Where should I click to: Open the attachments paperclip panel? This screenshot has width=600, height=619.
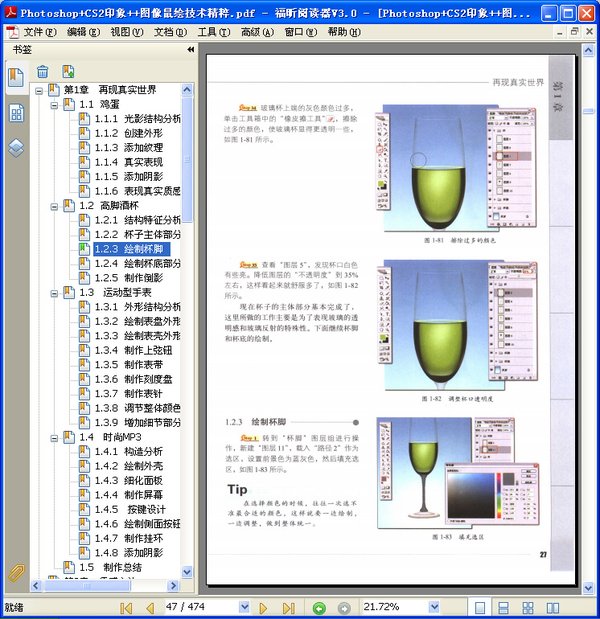point(17,573)
